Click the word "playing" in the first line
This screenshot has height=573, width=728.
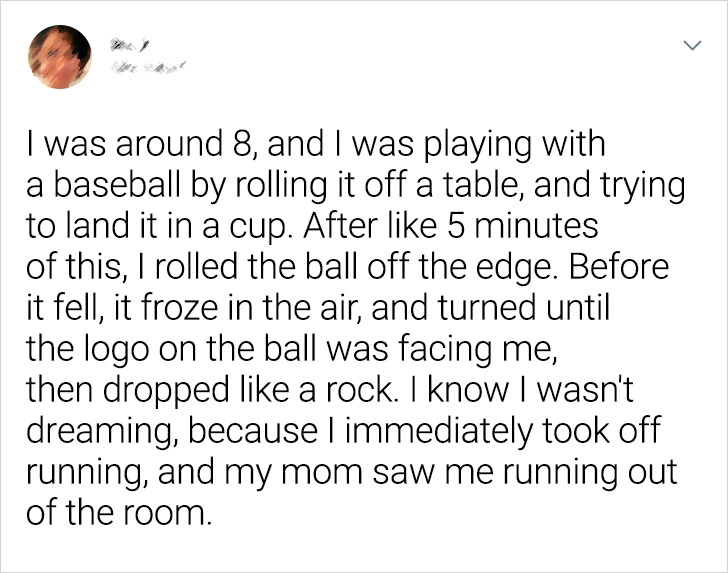pos(478,146)
